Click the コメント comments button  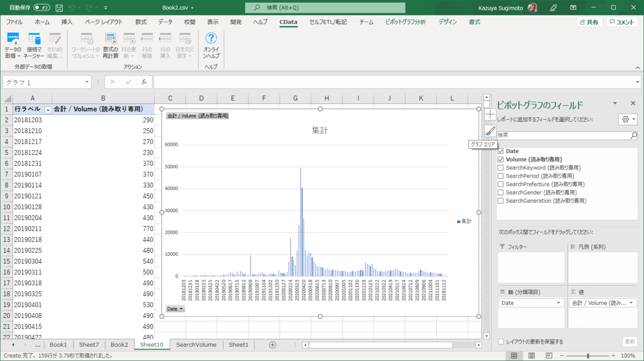pyautogui.click(x=621, y=22)
